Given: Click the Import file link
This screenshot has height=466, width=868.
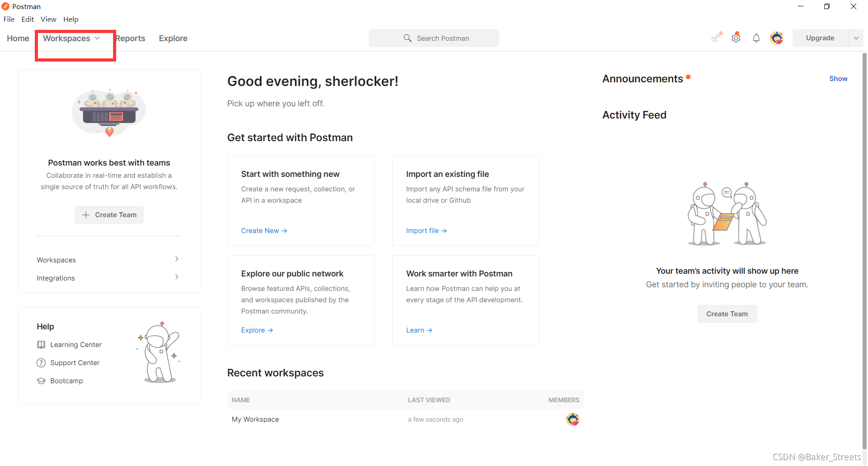Looking at the screenshot, I should 426,231.
